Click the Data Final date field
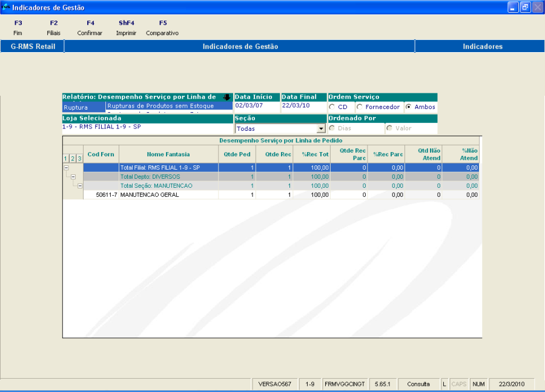The width and height of the screenshot is (545, 392). click(x=304, y=106)
